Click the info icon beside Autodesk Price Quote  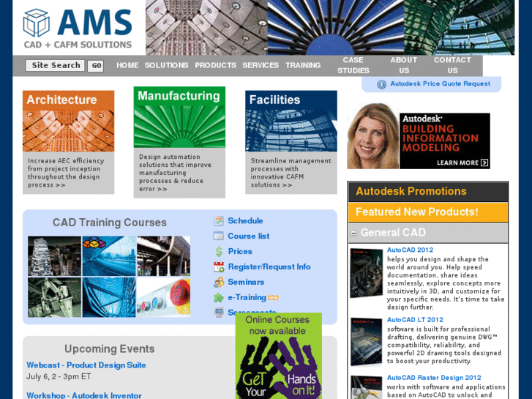coord(381,84)
